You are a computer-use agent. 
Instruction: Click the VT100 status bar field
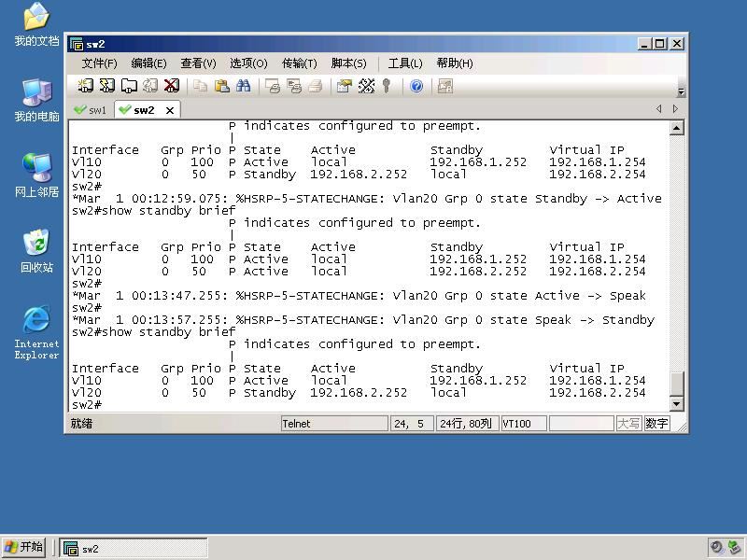524,424
